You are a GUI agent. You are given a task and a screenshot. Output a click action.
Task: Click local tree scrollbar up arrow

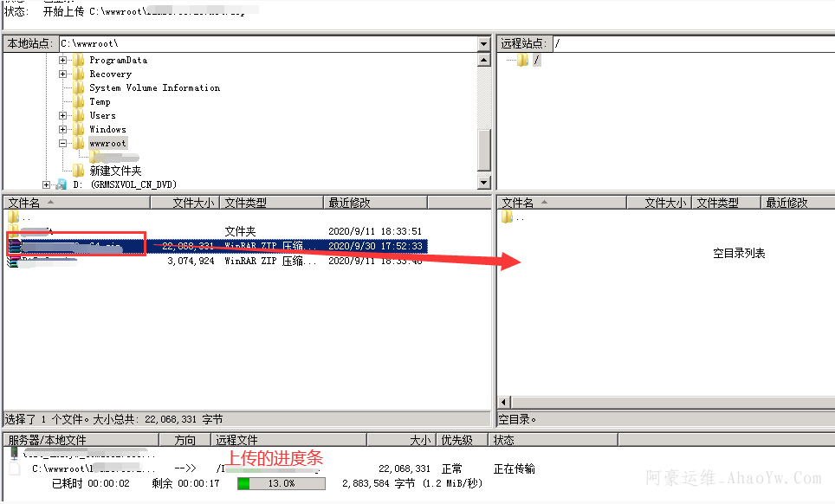pos(483,60)
